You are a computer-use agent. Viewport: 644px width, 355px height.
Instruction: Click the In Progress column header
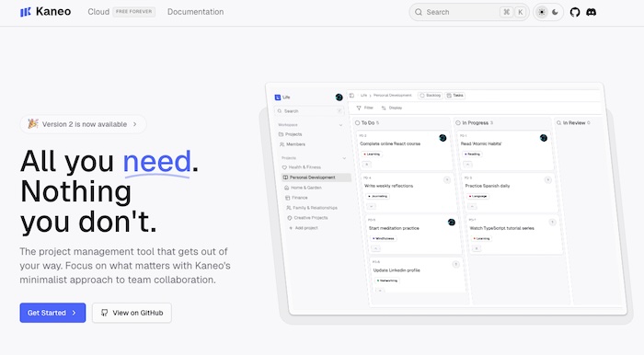[474, 122]
